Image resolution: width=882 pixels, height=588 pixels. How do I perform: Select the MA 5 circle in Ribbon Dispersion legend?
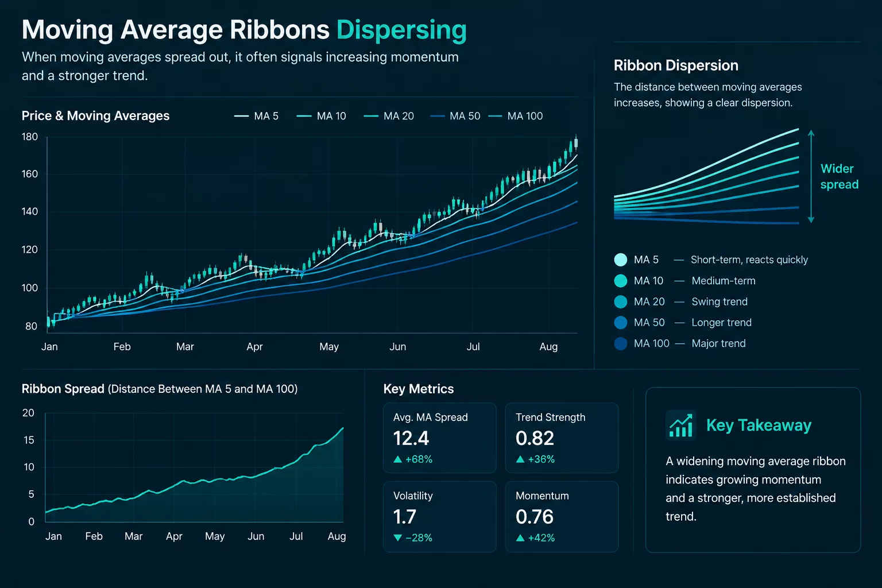pyautogui.click(x=621, y=260)
